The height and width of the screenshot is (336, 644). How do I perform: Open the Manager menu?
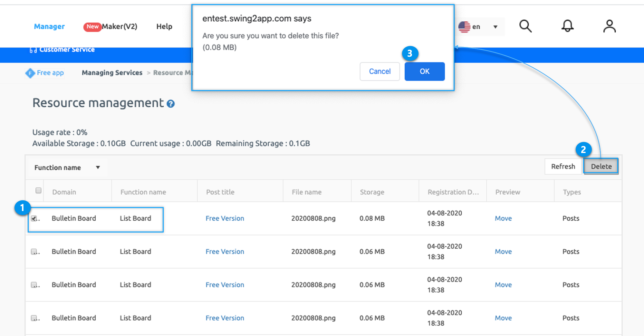[x=49, y=26]
